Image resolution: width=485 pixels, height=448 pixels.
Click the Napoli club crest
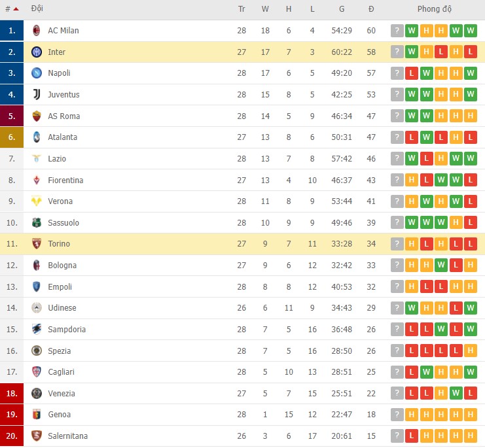(x=37, y=73)
